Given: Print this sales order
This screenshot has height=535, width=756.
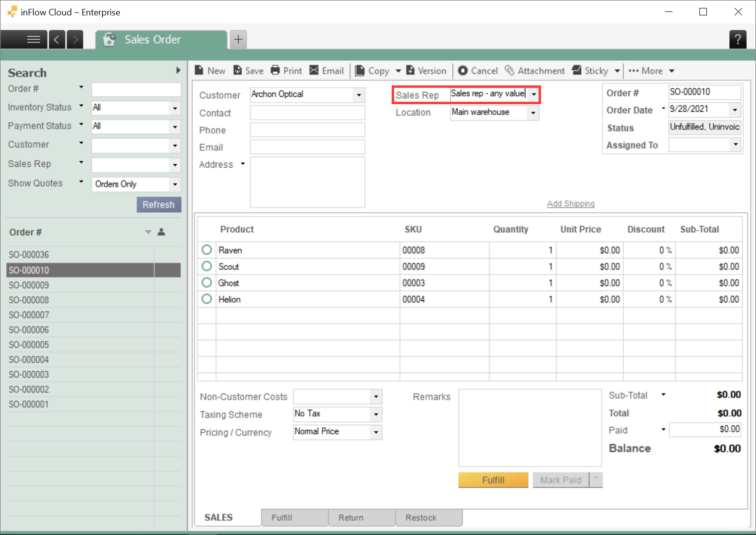Looking at the screenshot, I should 286,70.
